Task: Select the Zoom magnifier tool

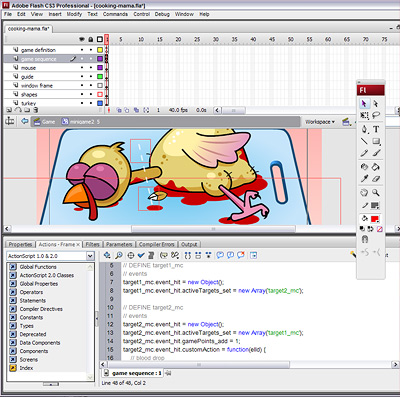Action: coord(376,192)
